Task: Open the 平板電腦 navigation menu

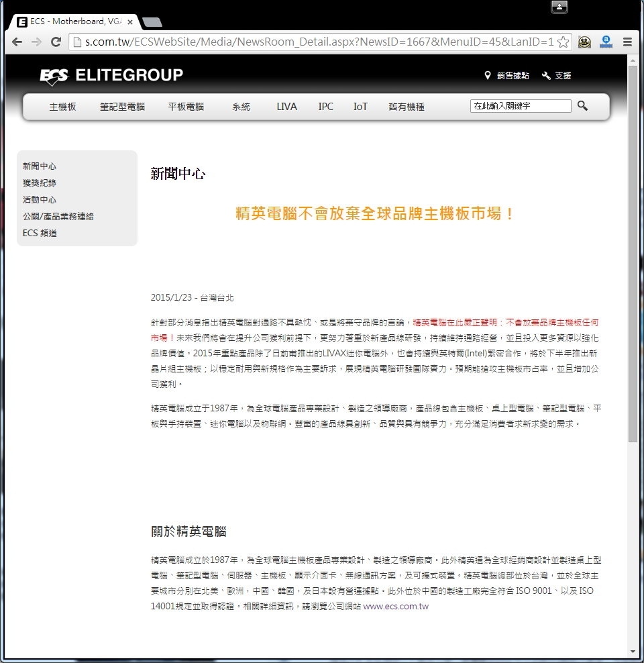Action: tap(186, 107)
